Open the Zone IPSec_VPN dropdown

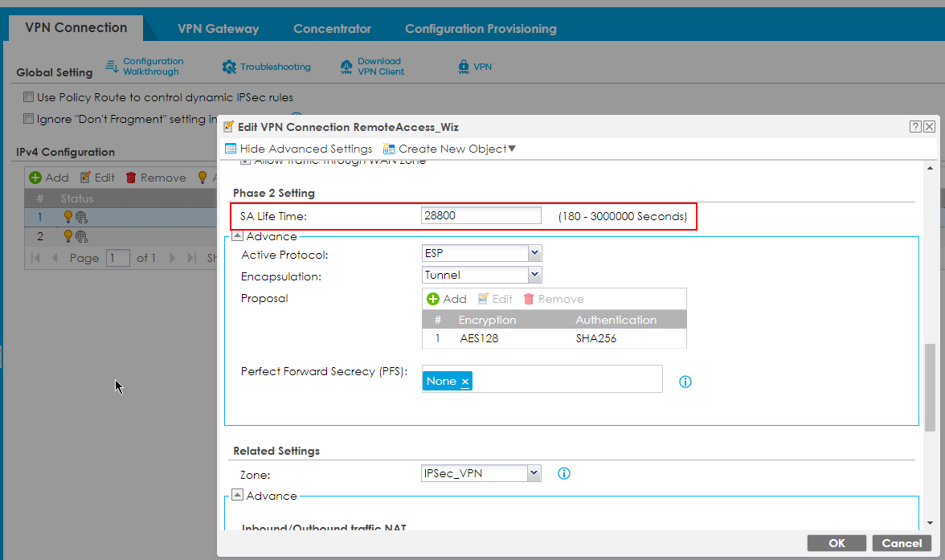pos(534,473)
